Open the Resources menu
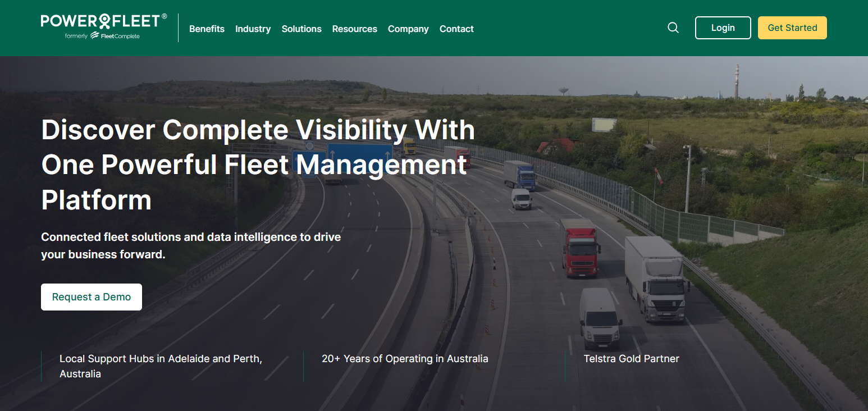 coord(355,29)
